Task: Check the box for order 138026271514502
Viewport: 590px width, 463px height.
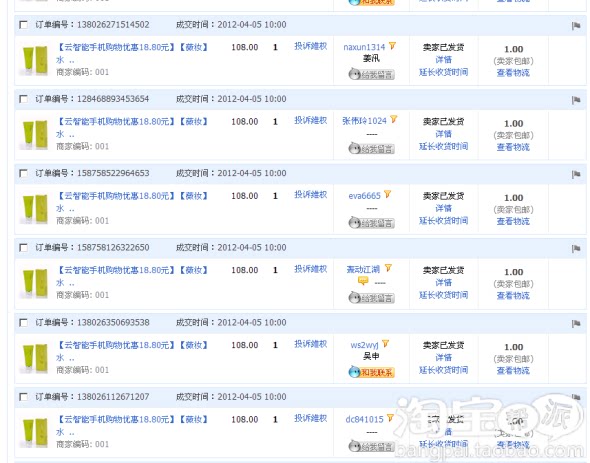Action: coord(23,25)
